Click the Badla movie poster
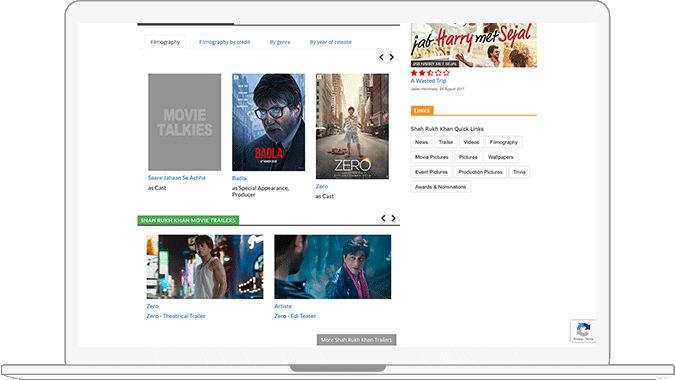This screenshot has height=380, width=675. 269,122
